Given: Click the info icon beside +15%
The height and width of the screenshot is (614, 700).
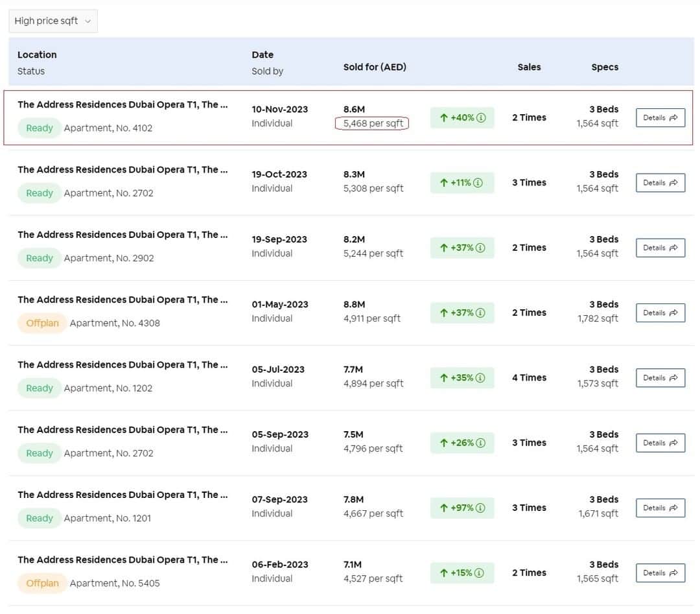Looking at the screenshot, I should click(479, 573).
